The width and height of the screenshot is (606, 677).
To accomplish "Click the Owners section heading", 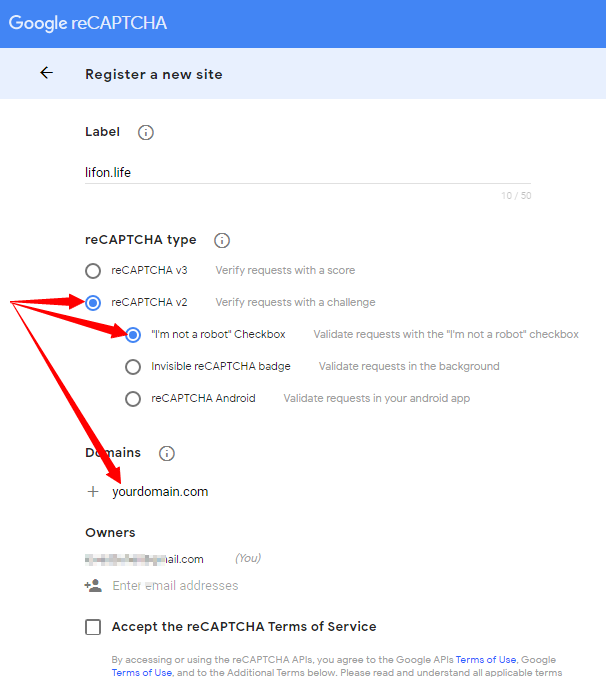I will point(110,532).
